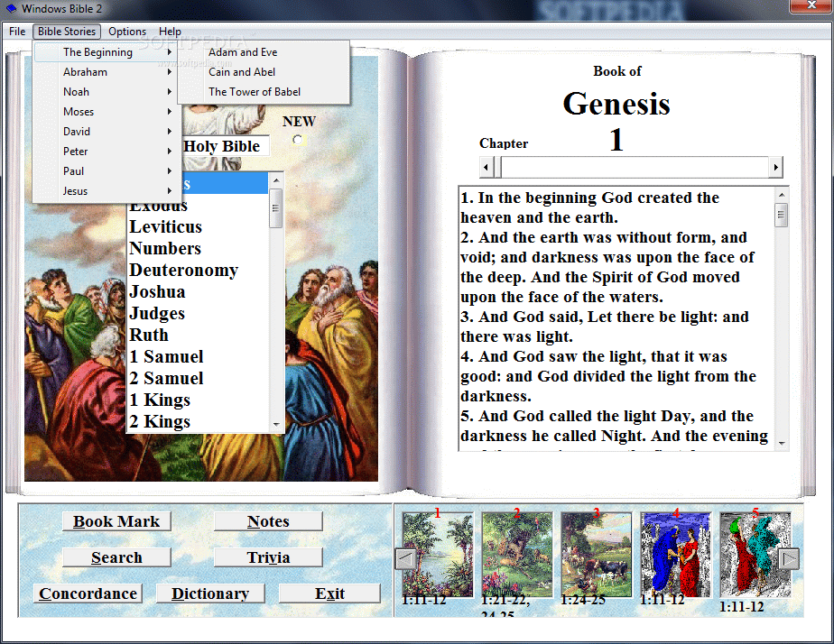Viewport: 834px width, 644px height.
Task: Expand the Moses submenu
Action: 106,112
